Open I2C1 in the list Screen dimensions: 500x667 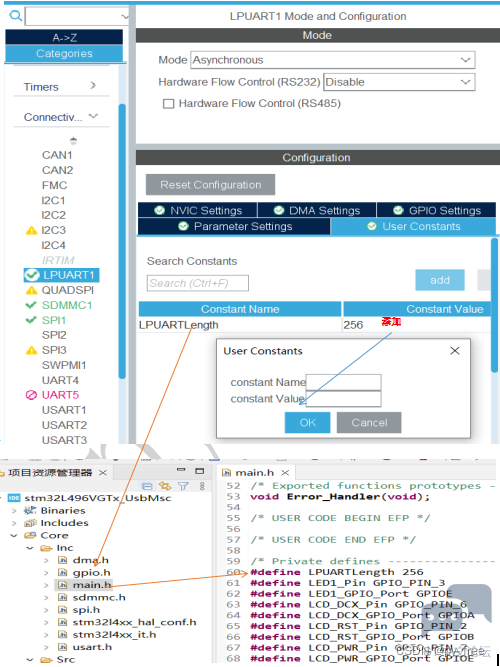54,200
